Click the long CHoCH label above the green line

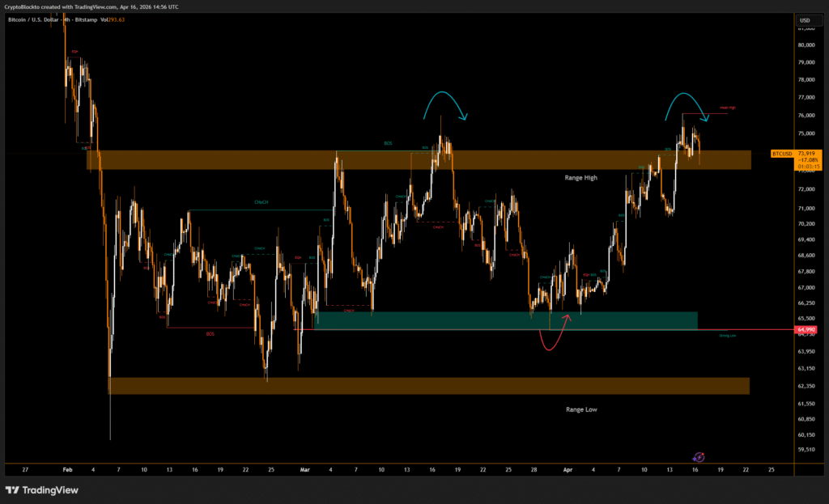[x=261, y=202]
